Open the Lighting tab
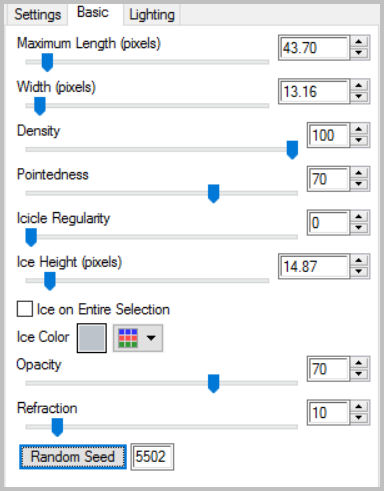 pyautogui.click(x=152, y=15)
